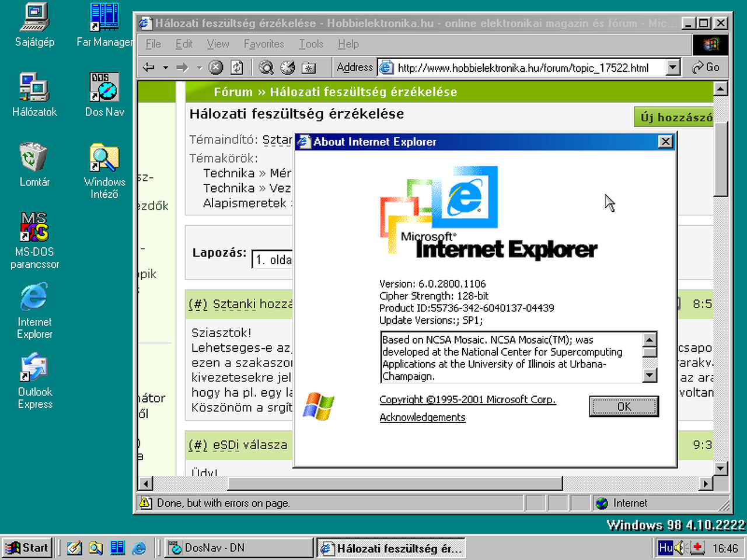Open the File menu
This screenshot has width=747, height=560.
153,44
